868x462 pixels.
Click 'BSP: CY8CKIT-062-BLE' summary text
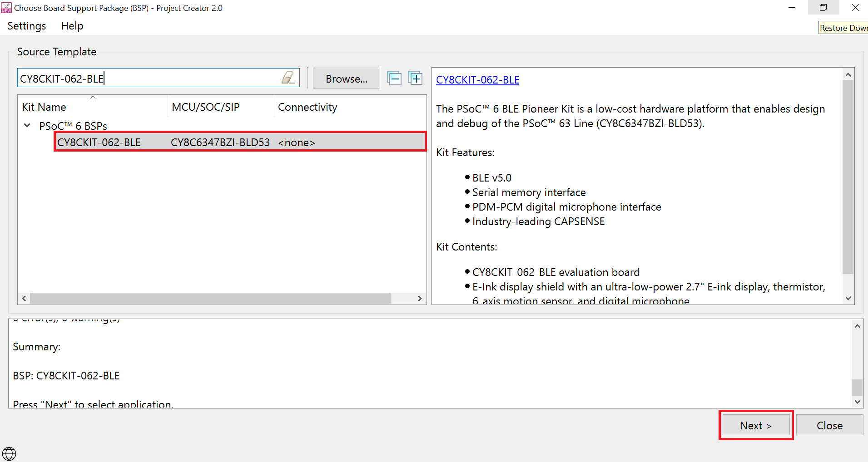(x=66, y=376)
